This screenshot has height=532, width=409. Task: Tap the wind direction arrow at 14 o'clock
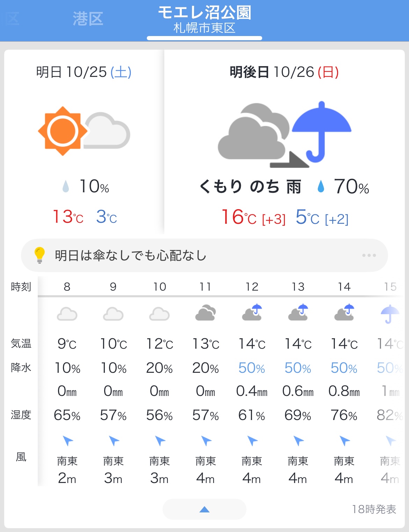click(344, 441)
